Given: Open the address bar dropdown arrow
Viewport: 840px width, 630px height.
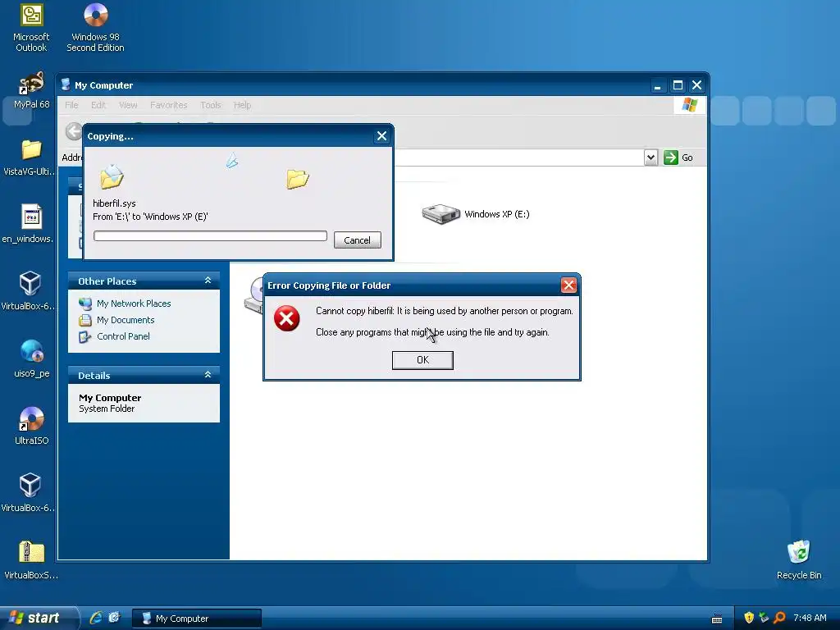Looking at the screenshot, I should pos(651,157).
